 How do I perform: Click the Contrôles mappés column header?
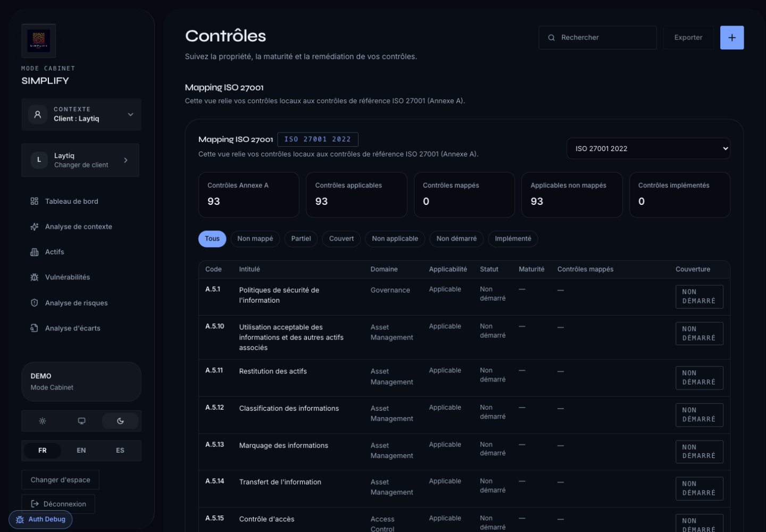coord(585,269)
